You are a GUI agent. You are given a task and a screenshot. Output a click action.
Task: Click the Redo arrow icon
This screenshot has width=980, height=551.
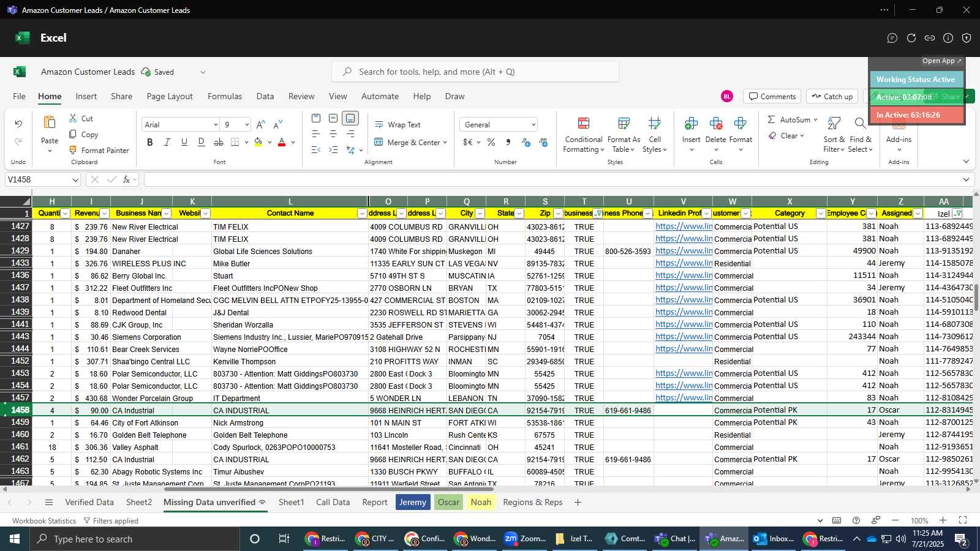pos(18,142)
